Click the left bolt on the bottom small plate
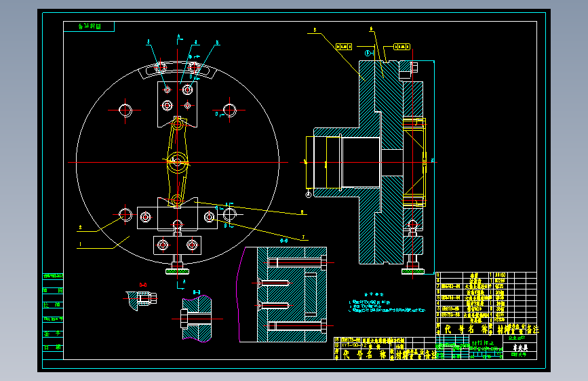The image size is (588, 381). click(163, 245)
